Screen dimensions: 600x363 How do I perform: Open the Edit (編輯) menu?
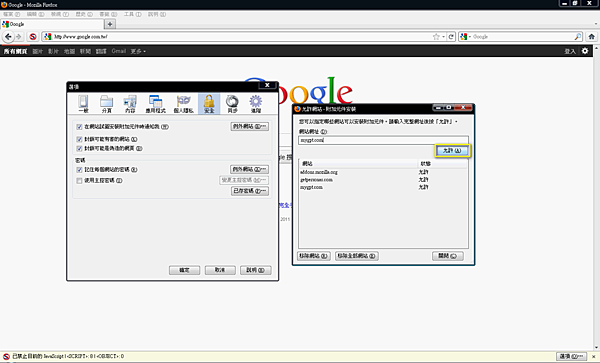(x=35, y=14)
